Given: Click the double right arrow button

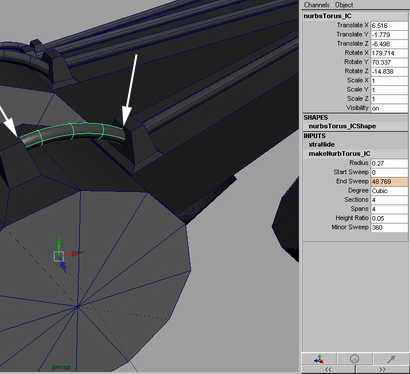Looking at the screenshot, I should point(382,369).
